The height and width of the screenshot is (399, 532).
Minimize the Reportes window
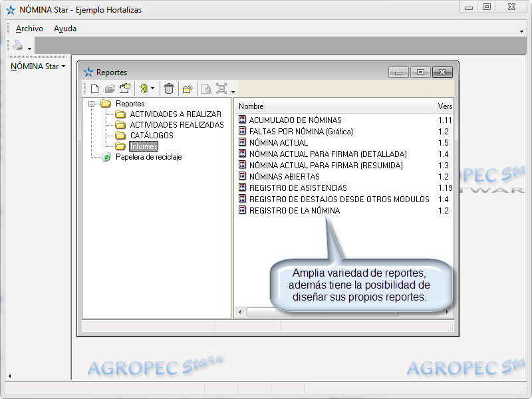[x=398, y=72]
